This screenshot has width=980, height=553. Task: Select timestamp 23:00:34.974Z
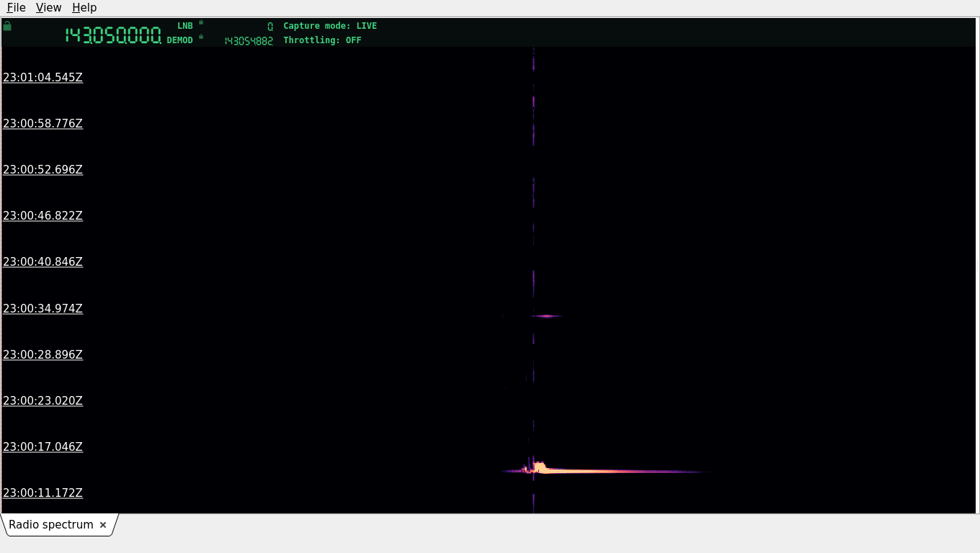coord(43,309)
